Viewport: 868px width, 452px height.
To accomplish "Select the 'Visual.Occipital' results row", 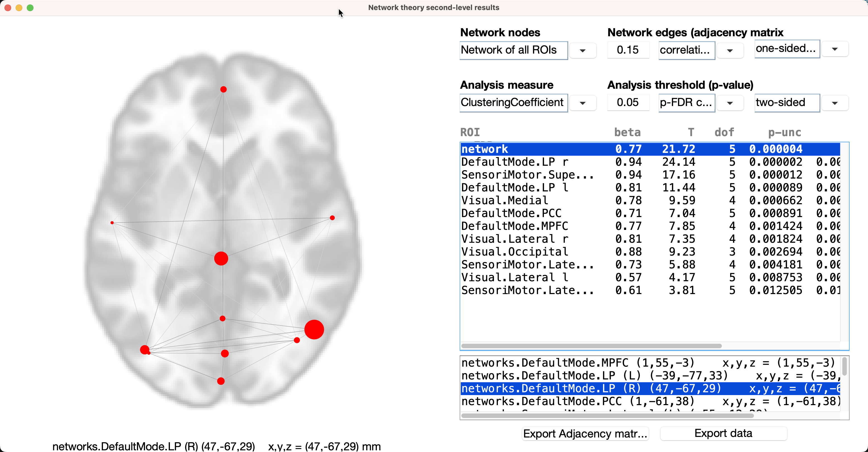I will tap(650, 252).
